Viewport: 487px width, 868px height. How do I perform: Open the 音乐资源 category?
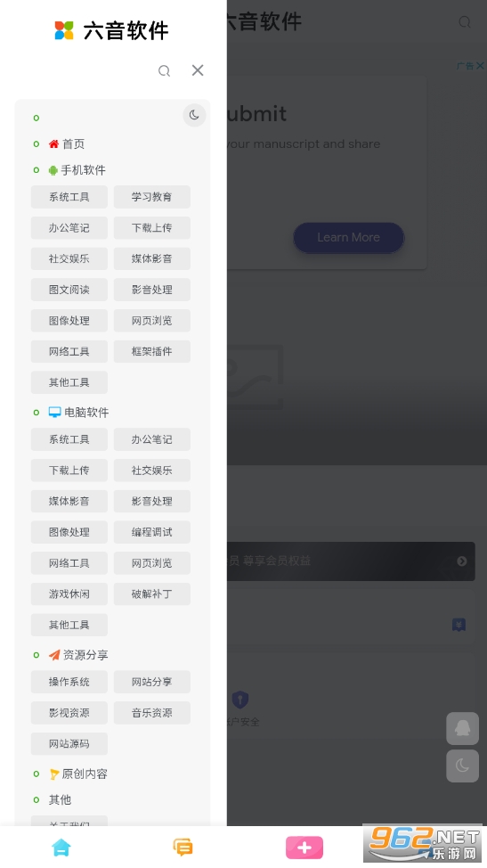(x=152, y=713)
